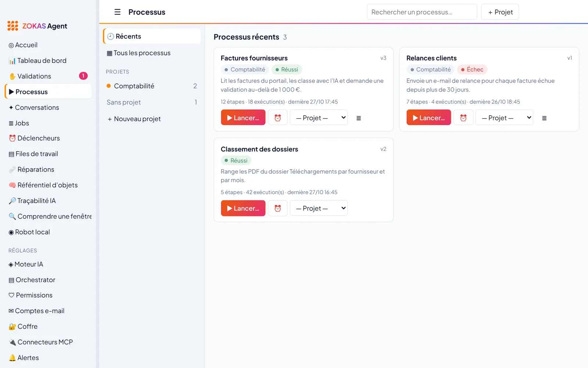588x368 pixels.
Task: Click the ZOKAS Agent logo
Action: [x=37, y=26]
